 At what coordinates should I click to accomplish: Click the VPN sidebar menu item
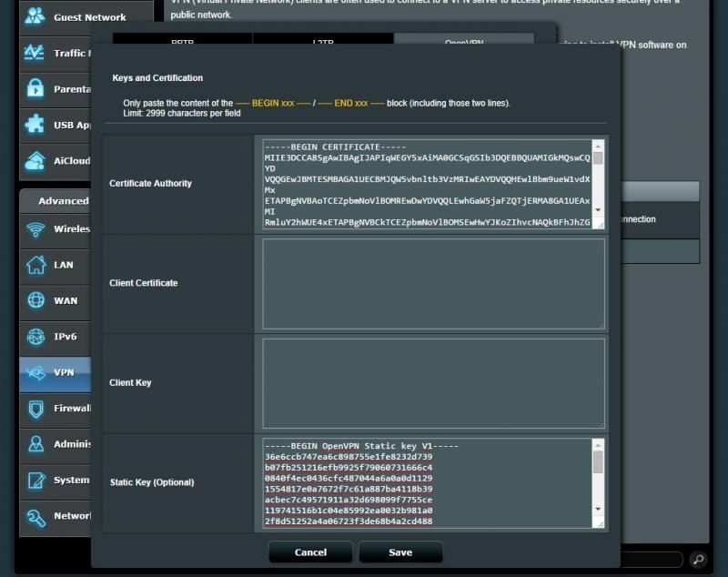[55, 372]
